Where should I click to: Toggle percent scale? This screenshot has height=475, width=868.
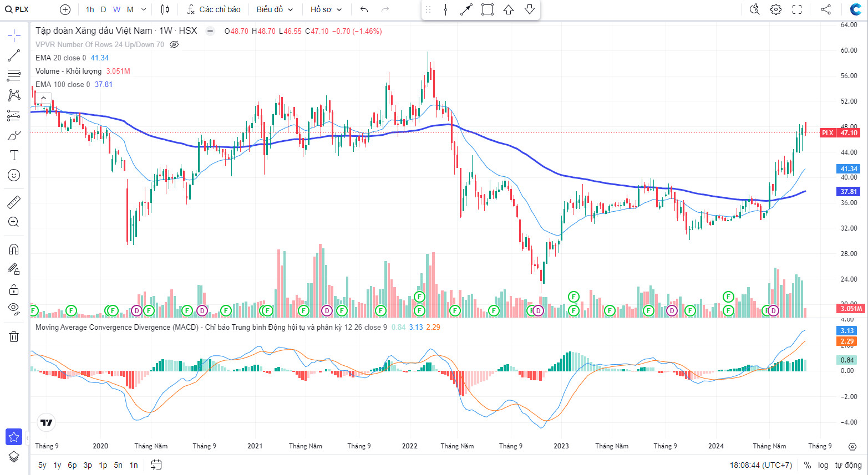807,465
